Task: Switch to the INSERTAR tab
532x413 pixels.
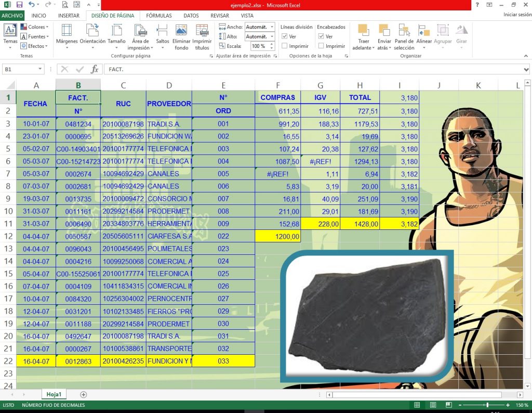Action: point(69,16)
